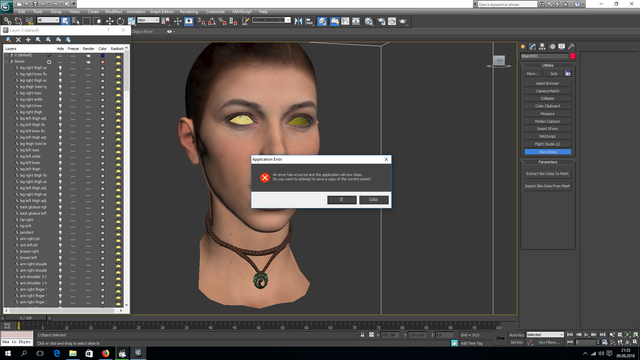The height and width of the screenshot is (360, 640).
Task: Open the 3ds Max application logo menu
Action: (x=6, y=6)
